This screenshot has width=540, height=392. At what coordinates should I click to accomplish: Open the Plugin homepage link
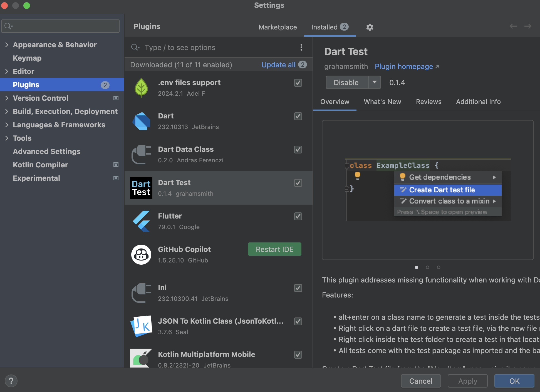(x=404, y=66)
